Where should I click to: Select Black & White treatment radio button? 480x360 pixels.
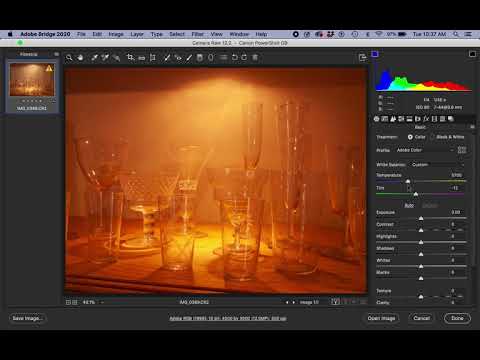click(432, 137)
